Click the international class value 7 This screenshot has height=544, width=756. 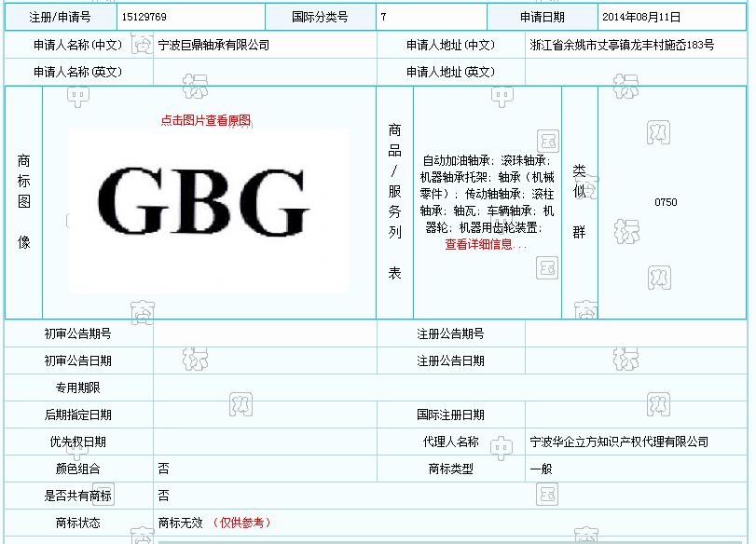(x=384, y=17)
